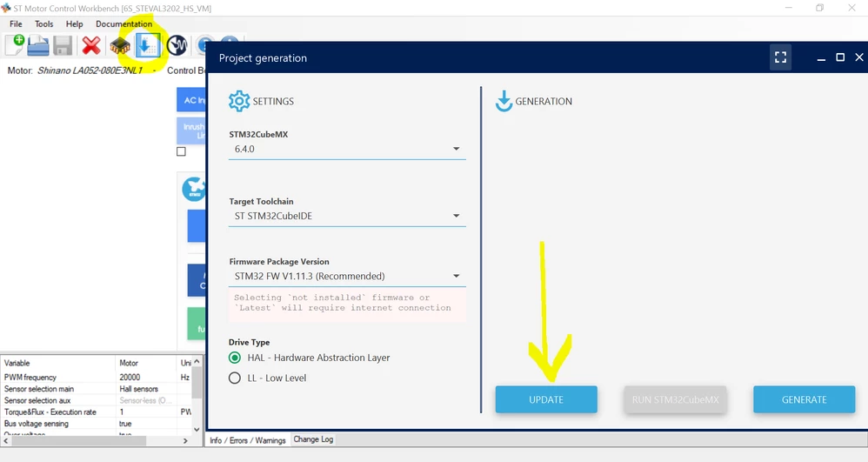
Task: Launch the Motor Profiler gauge icon
Action: point(177,45)
